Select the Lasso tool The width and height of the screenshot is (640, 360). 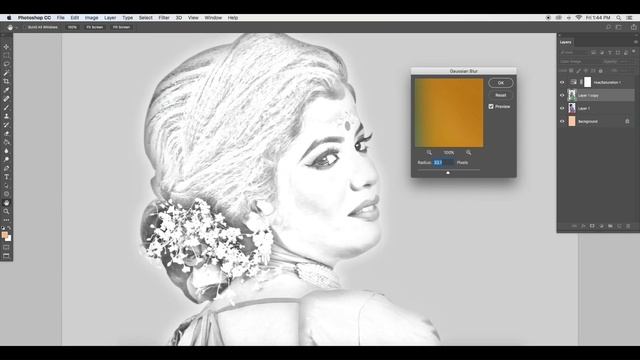tap(6, 64)
